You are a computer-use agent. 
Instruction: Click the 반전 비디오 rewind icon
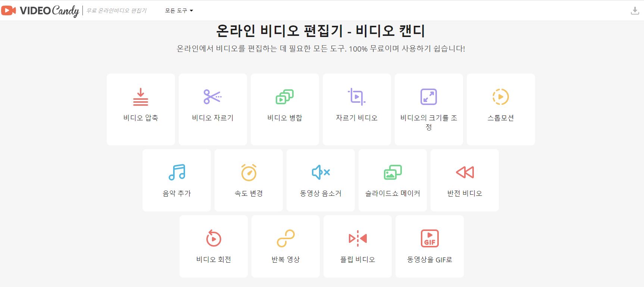click(465, 172)
